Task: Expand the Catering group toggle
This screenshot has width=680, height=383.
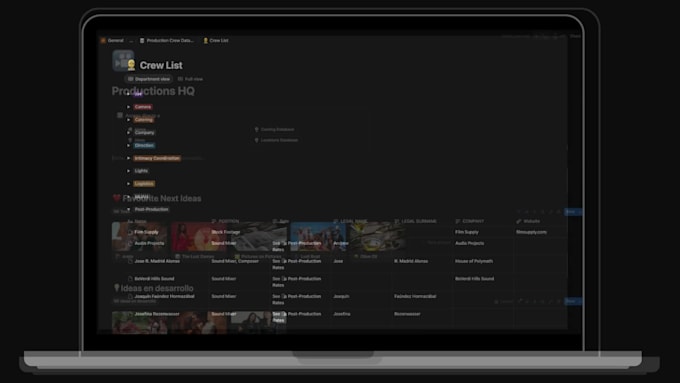Action: [x=128, y=120]
